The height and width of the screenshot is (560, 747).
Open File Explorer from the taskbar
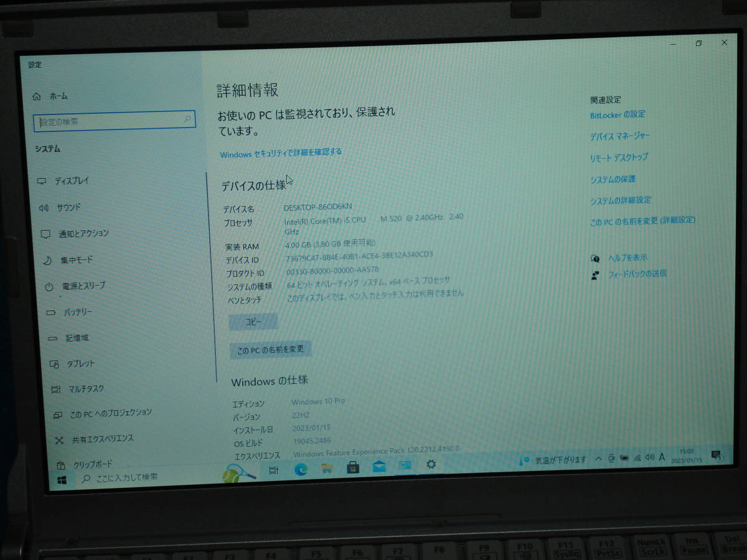click(327, 469)
